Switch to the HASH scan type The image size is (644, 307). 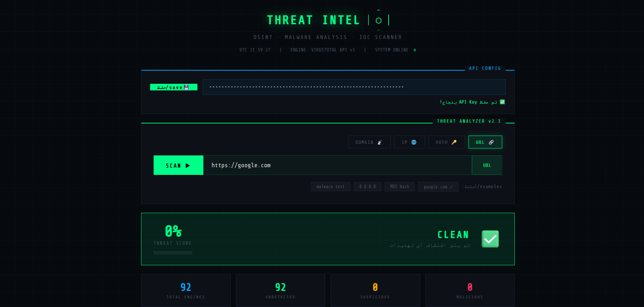tap(447, 142)
